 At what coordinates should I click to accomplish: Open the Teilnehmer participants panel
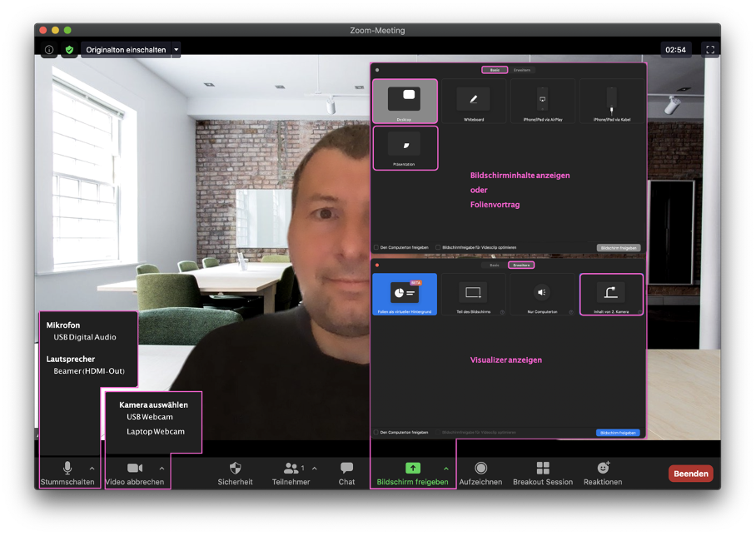(291, 474)
